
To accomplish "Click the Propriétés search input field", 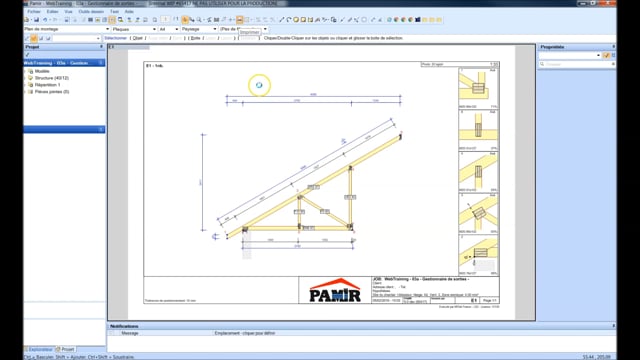I will (577, 64).
